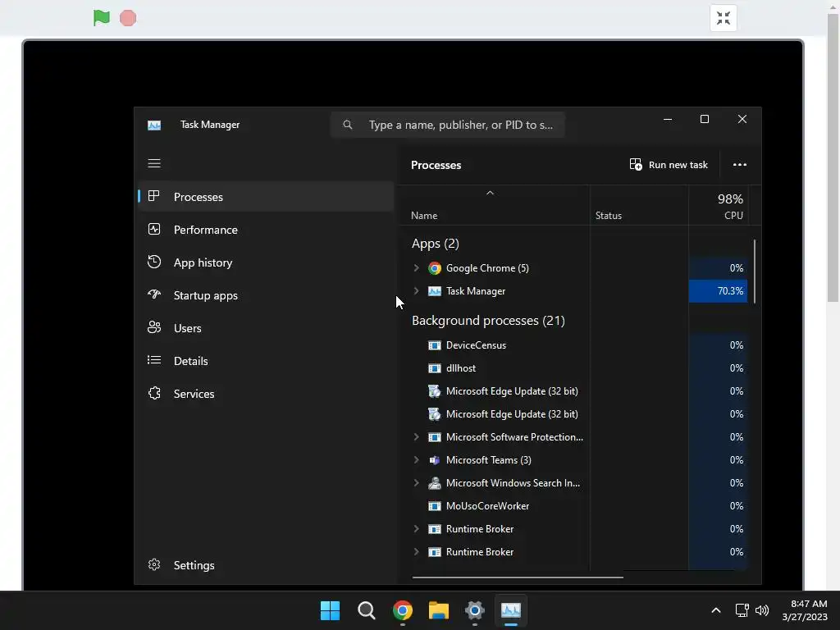The width and height of the screenshot is (840, 630).
Task: Open Windows taskbar search
Action: point(367,610)
